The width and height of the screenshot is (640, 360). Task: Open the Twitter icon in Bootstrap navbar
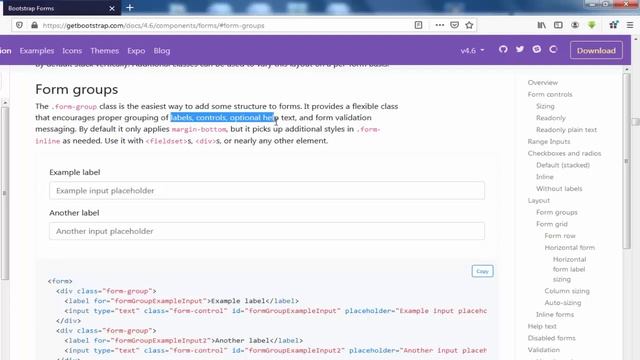click(520, 49)
